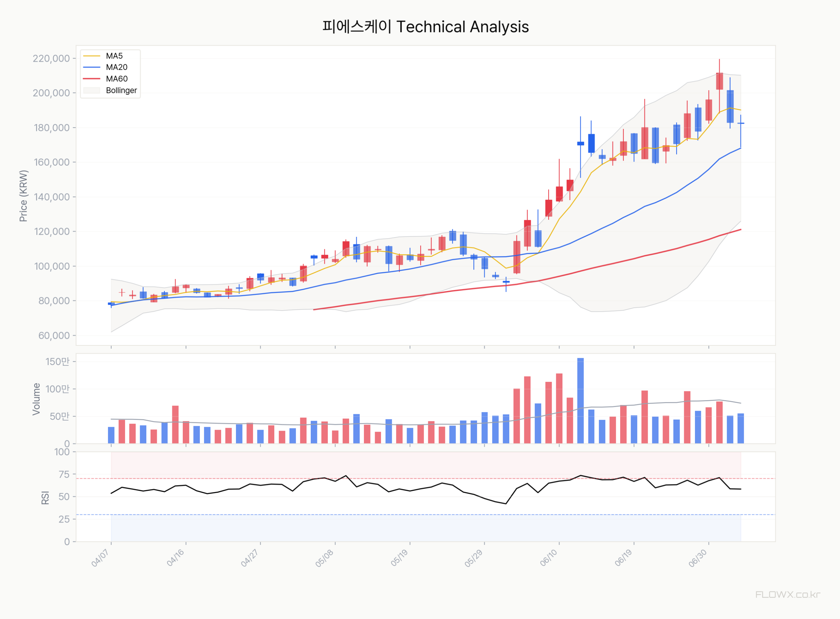
Task: Click the "75" RSI axis label
Action: pyautogui.click(x=64, y=475)
